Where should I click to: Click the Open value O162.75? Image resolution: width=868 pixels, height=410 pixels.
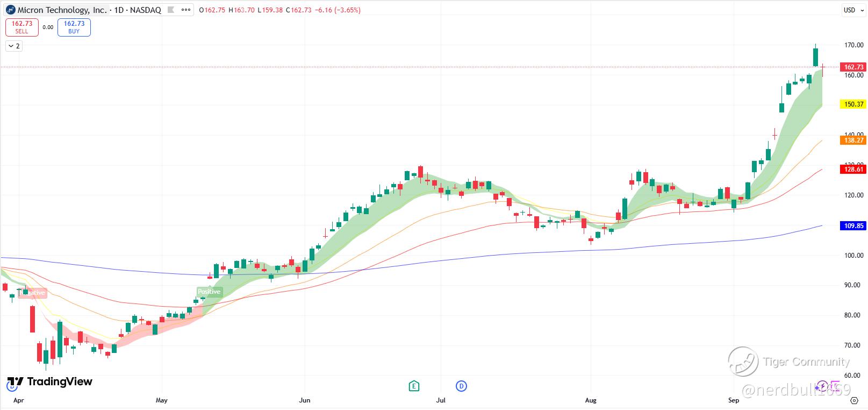(212, 10)
